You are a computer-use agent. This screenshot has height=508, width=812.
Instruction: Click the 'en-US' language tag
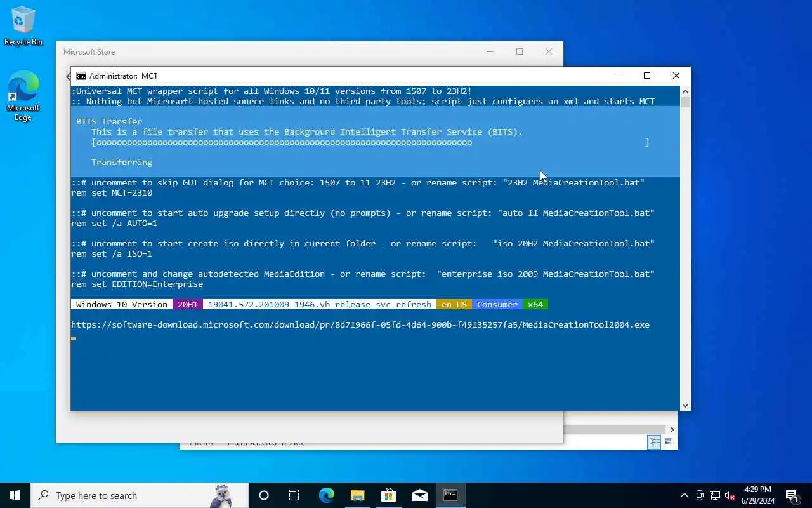click(x=454, y=304)
